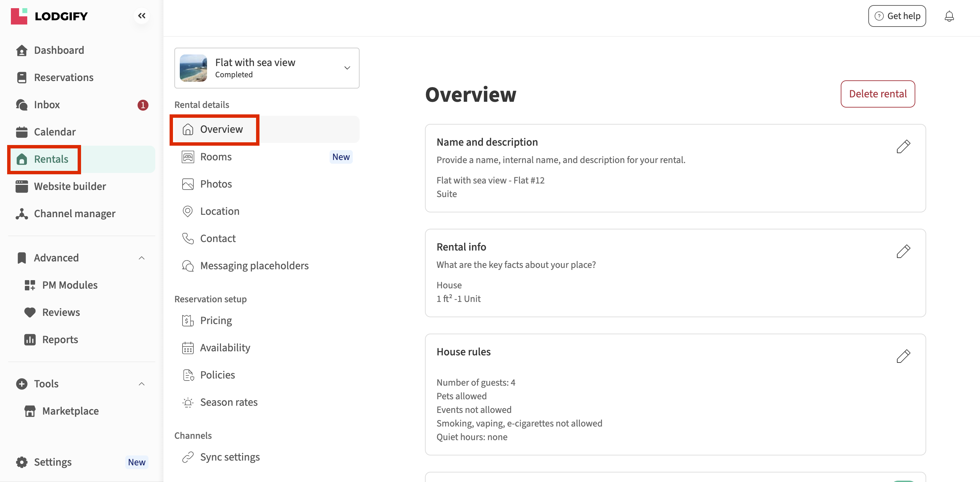This screenshot has height=482, width=980.
Task: Open the Calendar page
Action: click(x=55, y=132)
